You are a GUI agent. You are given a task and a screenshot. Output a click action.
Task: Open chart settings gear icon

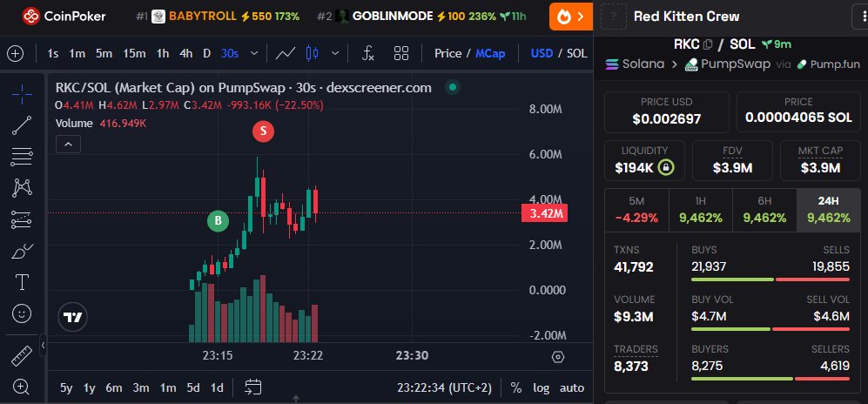[x=558, y=357]
